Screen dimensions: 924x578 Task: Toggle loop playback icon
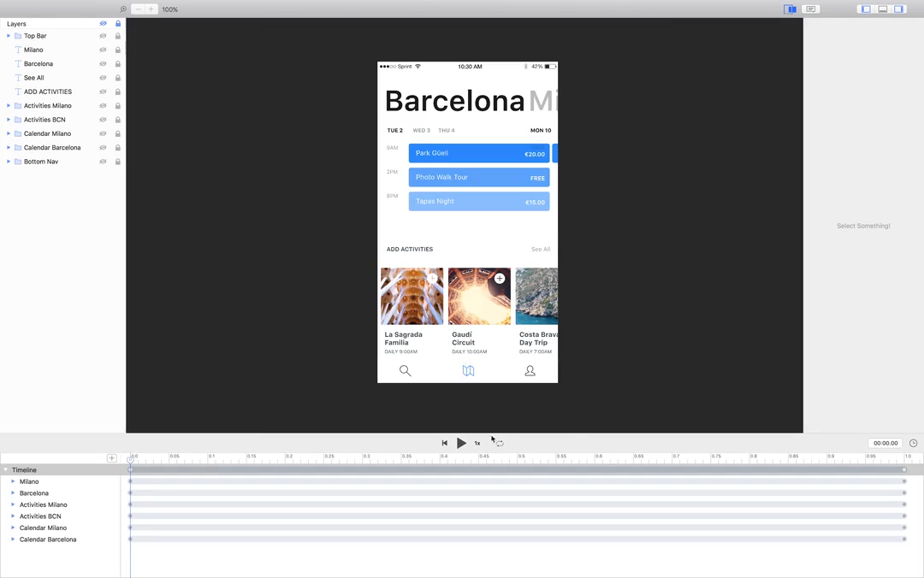click(500, 443)
